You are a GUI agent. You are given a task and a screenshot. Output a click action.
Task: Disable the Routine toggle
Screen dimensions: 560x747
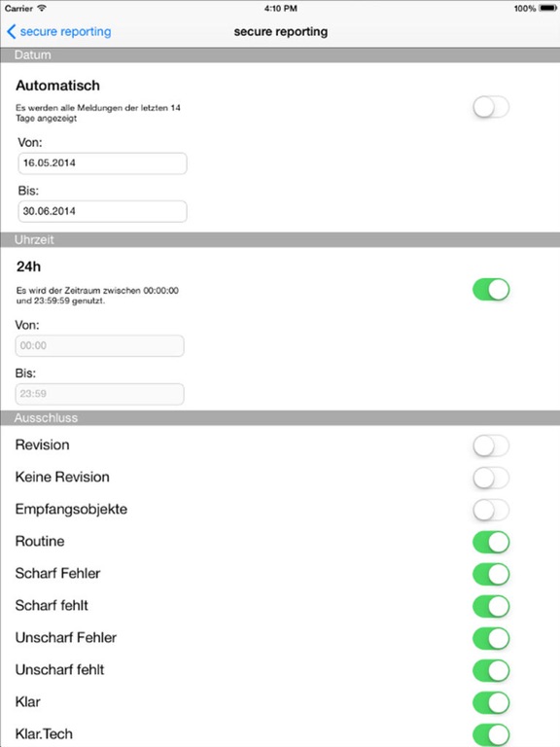491,542
